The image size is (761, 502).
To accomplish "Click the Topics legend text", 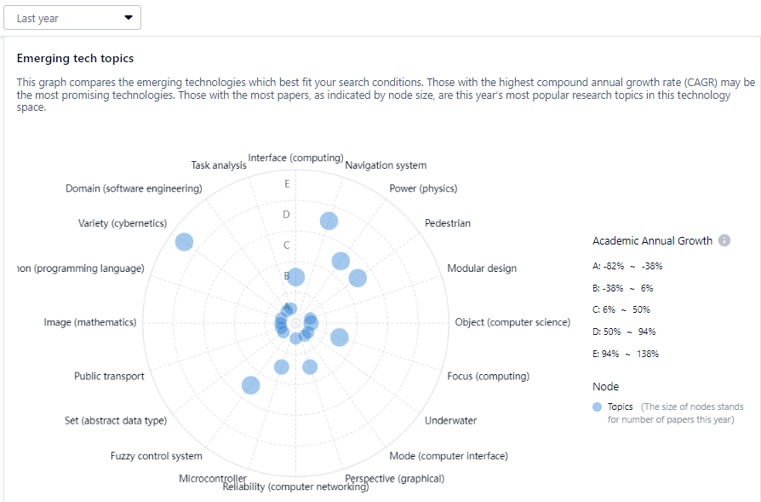I will coord(620,407).
